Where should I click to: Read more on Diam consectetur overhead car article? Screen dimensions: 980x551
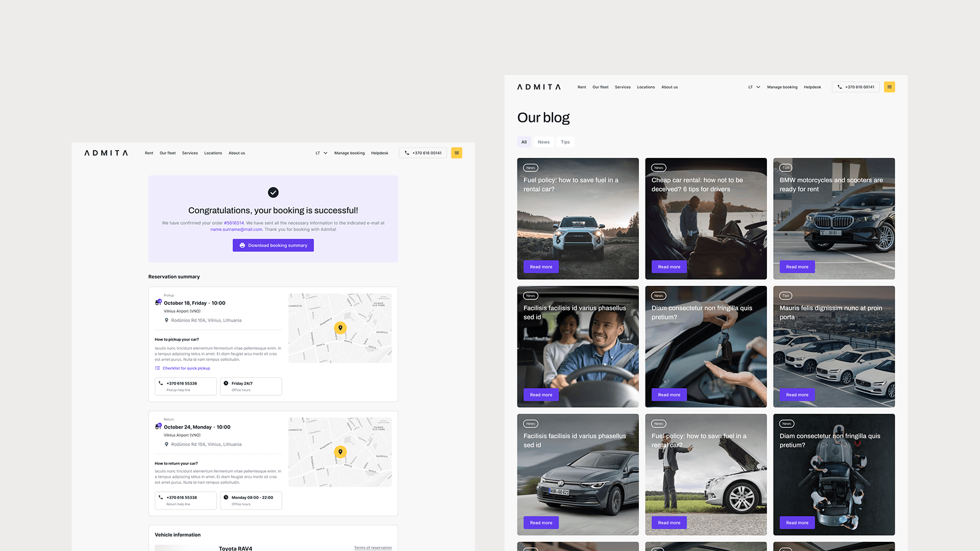tap(797, 523)
